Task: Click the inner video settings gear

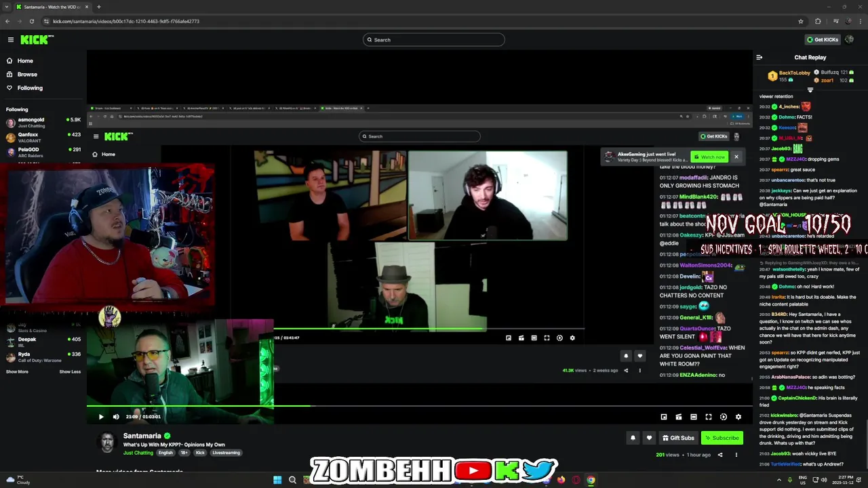Action: [572, 338]
